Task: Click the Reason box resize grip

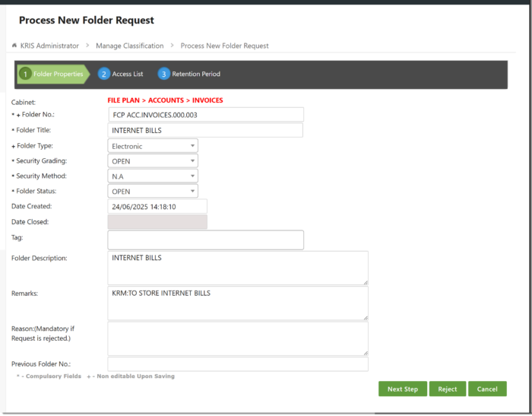Action: [x=366, y=353]
